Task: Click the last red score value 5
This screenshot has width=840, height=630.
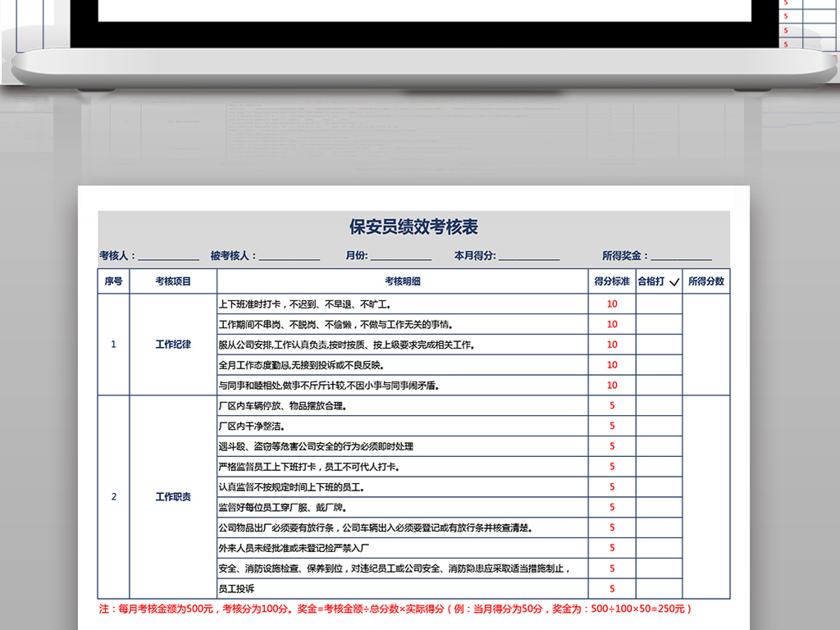Action: pos(610,587)
